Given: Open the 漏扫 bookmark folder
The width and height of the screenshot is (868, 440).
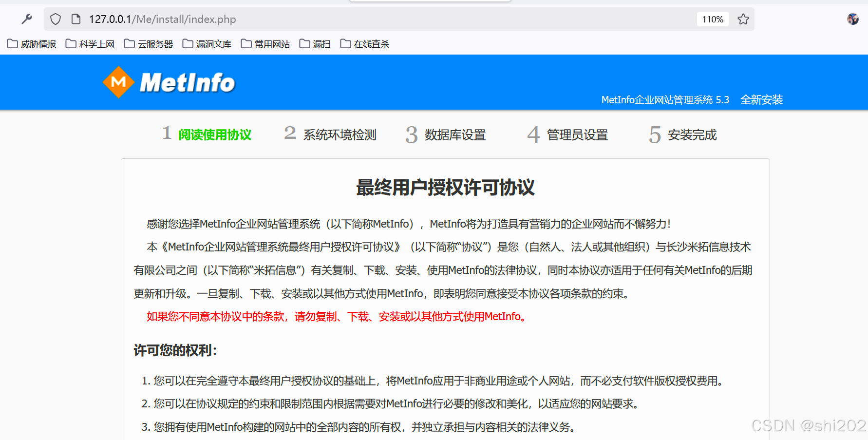Looking at the screenshot, I should [x=315, y=44].
